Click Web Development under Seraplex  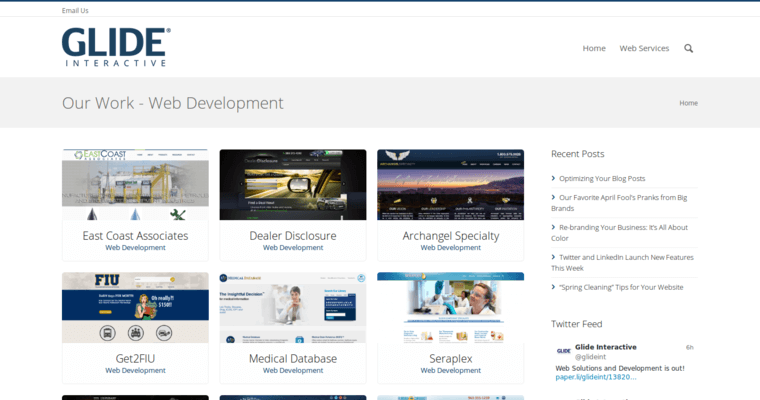click(x=450, y=370)
